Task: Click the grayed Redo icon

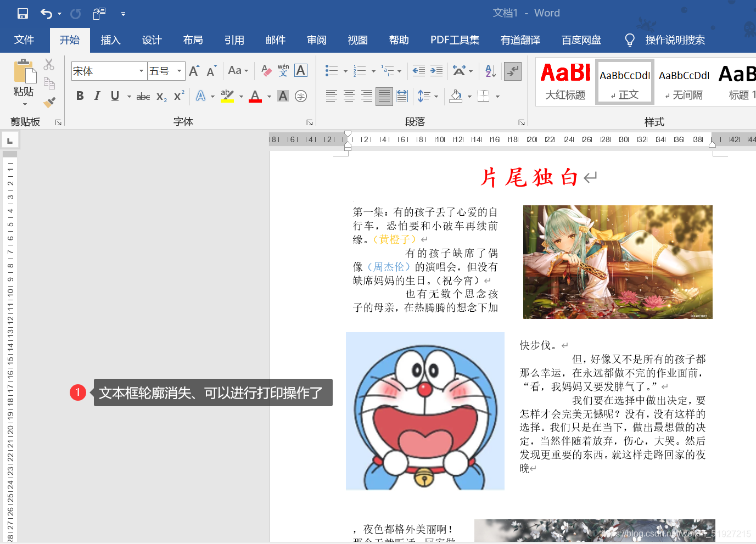Action: tap(76, 13)
